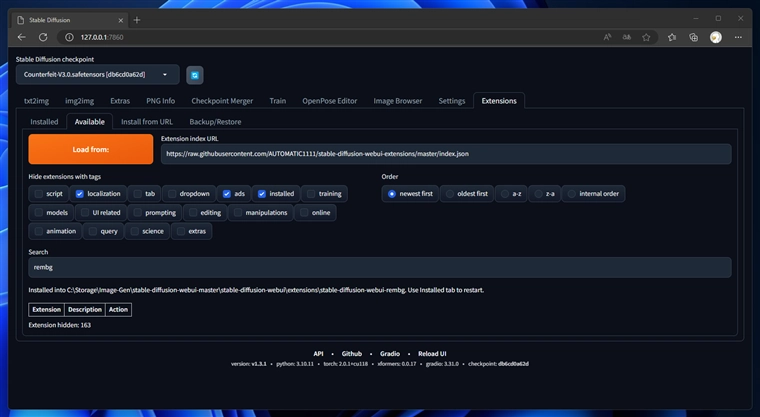Select the Extensions tab
This screenshot has height=417, width=760.
[x=499, y=101]
